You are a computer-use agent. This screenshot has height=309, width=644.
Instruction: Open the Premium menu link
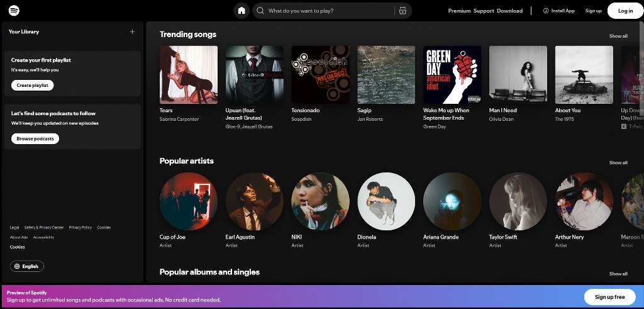coord(459,11)
